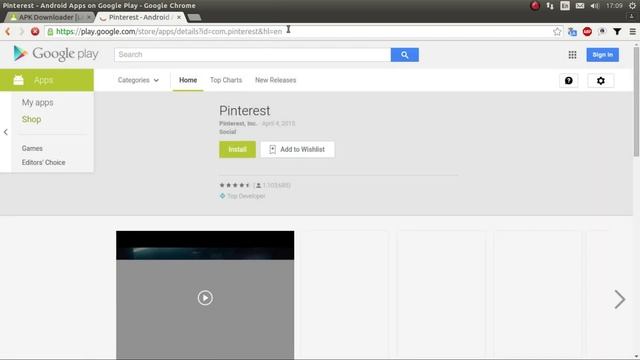Image resolution: width=640 pixels, height=360 pixels.
Task: Show next screenshots with right chevron
Action: point(620,299)
